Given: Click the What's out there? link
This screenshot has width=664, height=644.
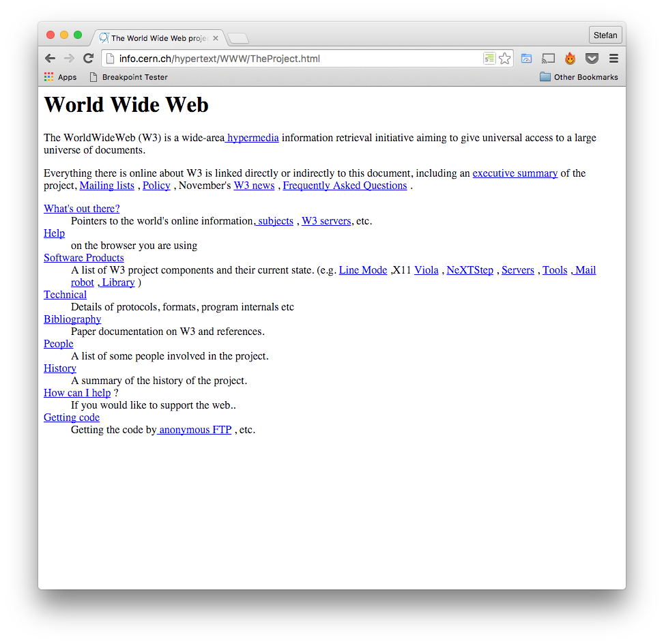Looking at the screenshot, I should point(82,209).
